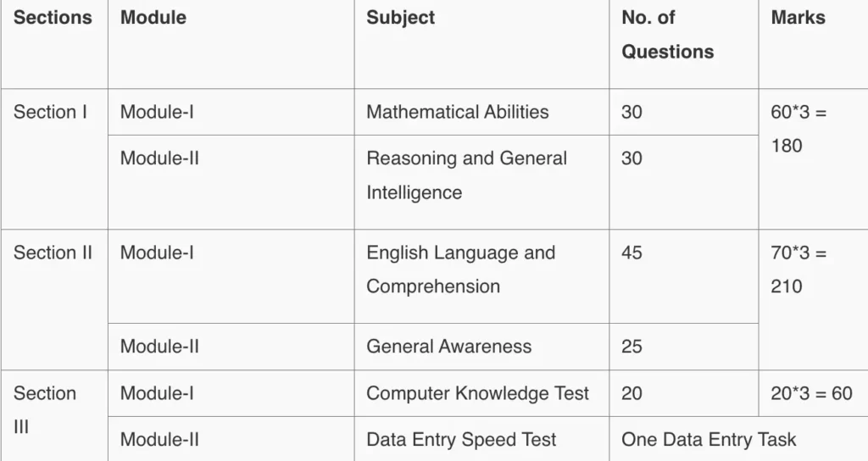Select the Module column header

pyautogui.click(x=153, y=18)
